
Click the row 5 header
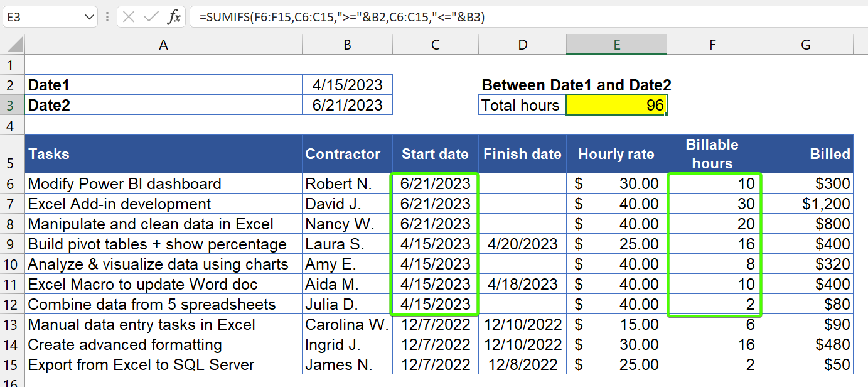11,153
